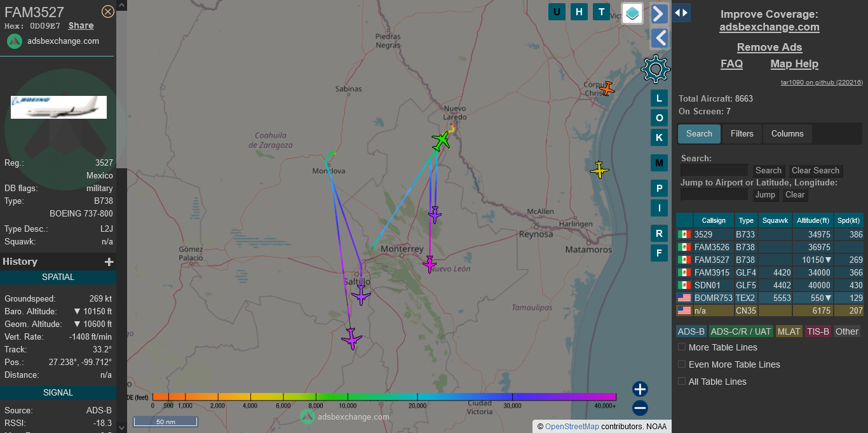868x433 pixels.
Task: Click the F map option button
Action: point(659,253)
